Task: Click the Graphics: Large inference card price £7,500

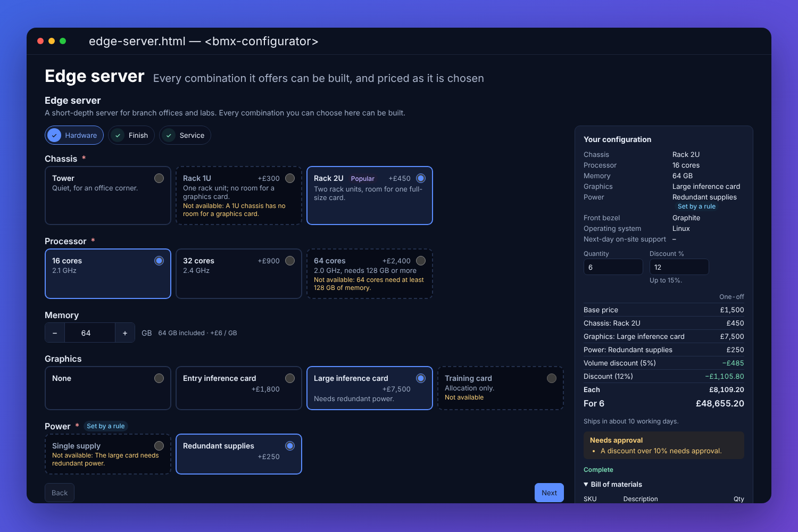Action: tap(732, 336)
